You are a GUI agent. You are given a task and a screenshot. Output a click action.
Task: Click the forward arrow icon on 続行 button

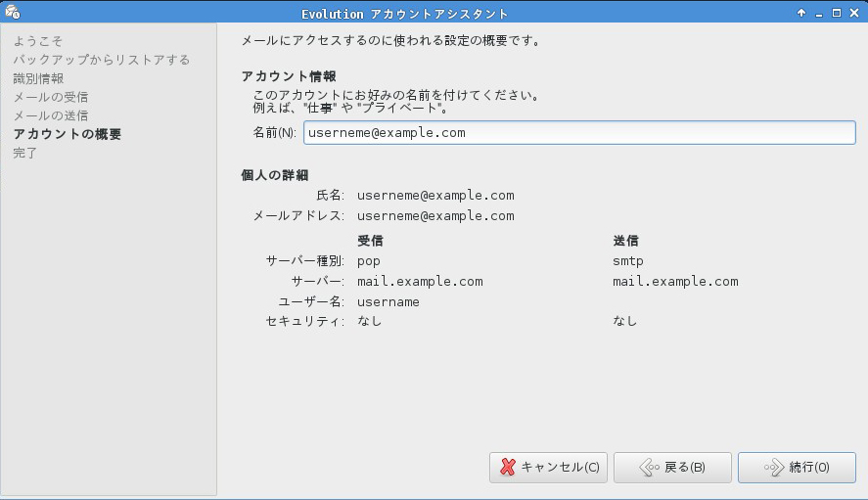click(x=773, y=468)
